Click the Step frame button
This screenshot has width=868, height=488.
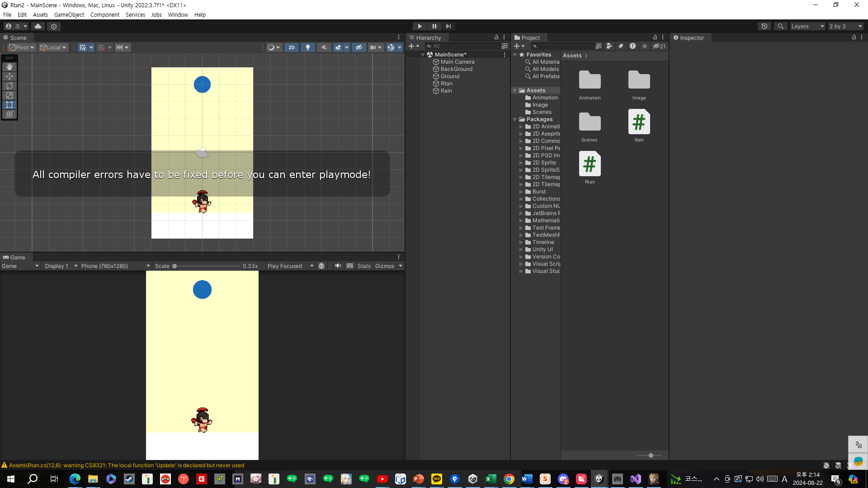click(448, 26)
